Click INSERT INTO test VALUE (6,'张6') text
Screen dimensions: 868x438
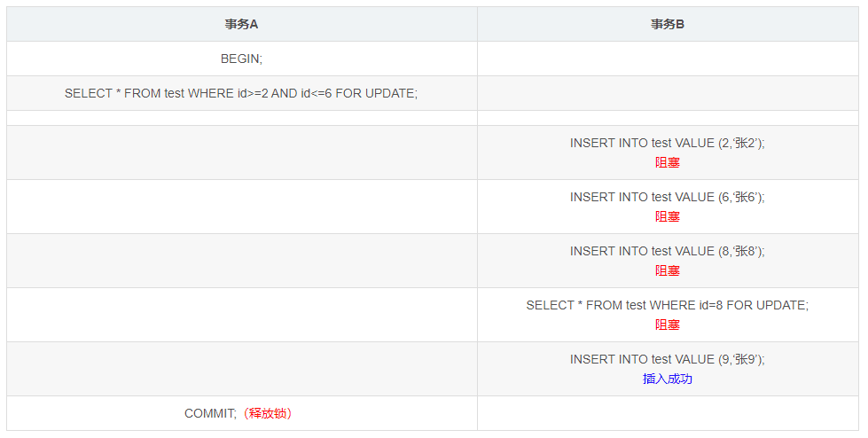pyautogui.click(x=668, y=197)
